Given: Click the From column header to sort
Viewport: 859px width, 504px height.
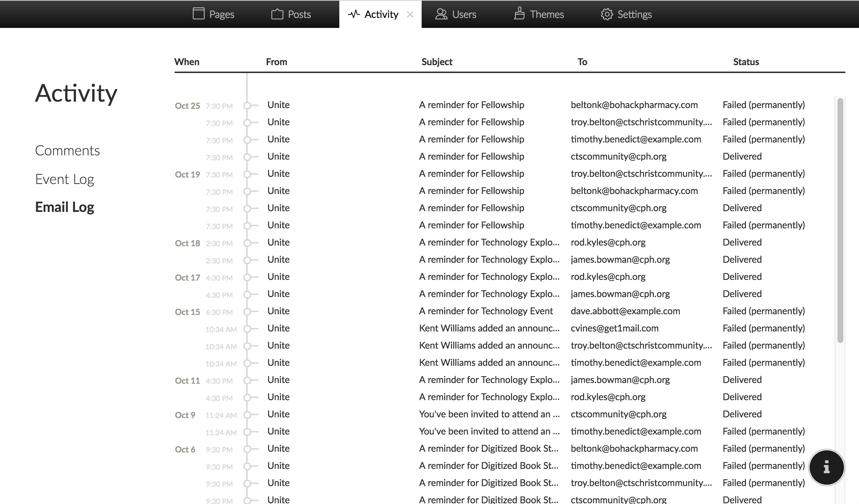Looking at the screenshot, I should pos(277,60).
